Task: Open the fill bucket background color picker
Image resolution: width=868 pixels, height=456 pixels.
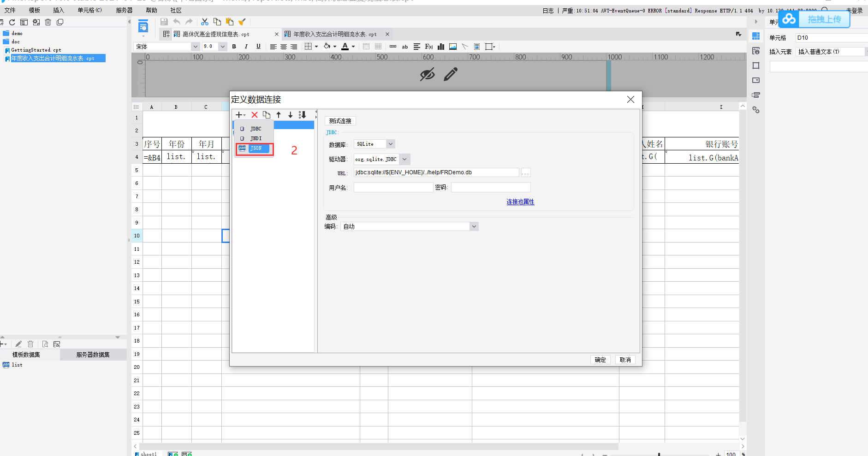Action: tap(330, 47)
